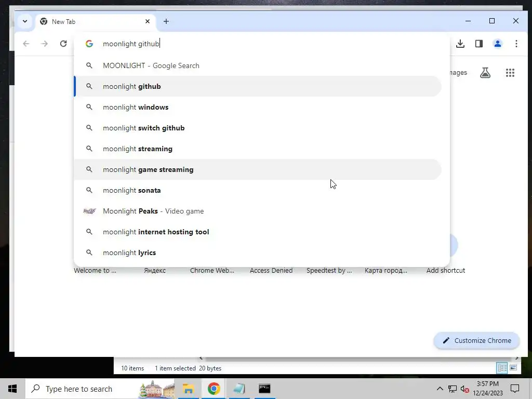
Task: Choose the moonlight sonata suggestion
Action: point(258,190)
